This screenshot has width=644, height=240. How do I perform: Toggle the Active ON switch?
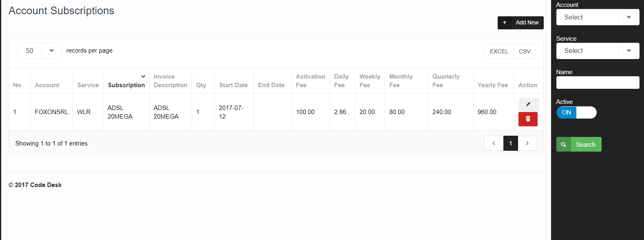click(576, 112)
